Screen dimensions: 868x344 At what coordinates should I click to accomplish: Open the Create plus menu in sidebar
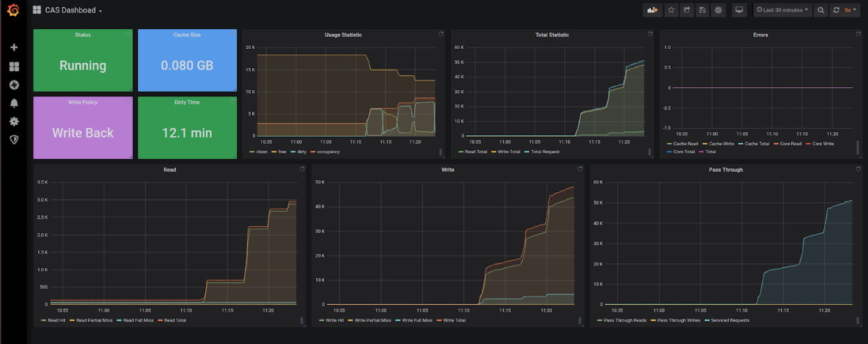click(14, 48)
